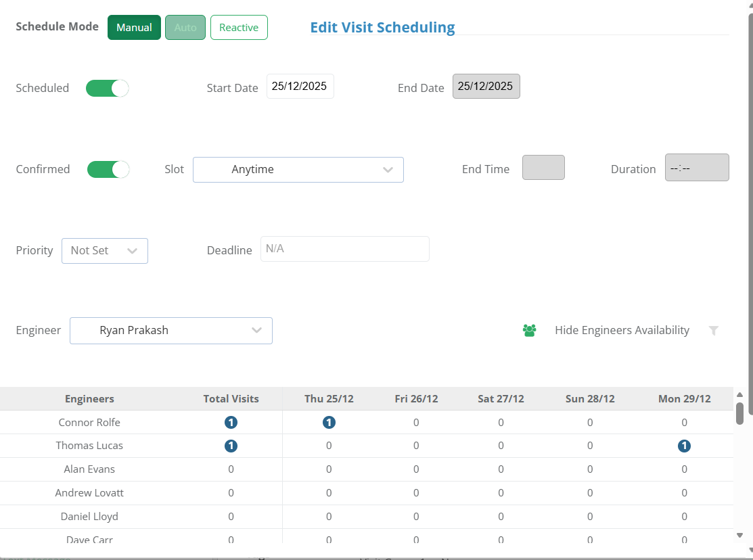Select the Auto schedule mode
Image resolution: width=753 pixels, height=560 pixels.
click(185, 27)
